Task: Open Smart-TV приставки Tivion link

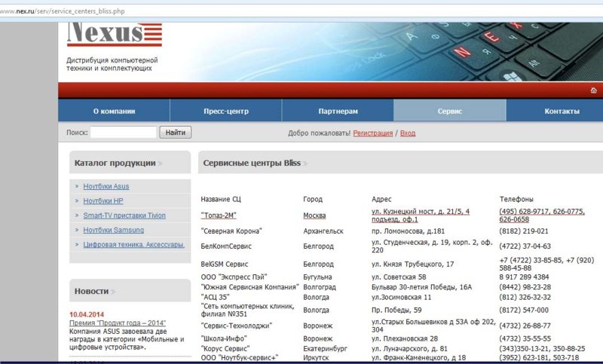Action: click(x=124, y=216)
